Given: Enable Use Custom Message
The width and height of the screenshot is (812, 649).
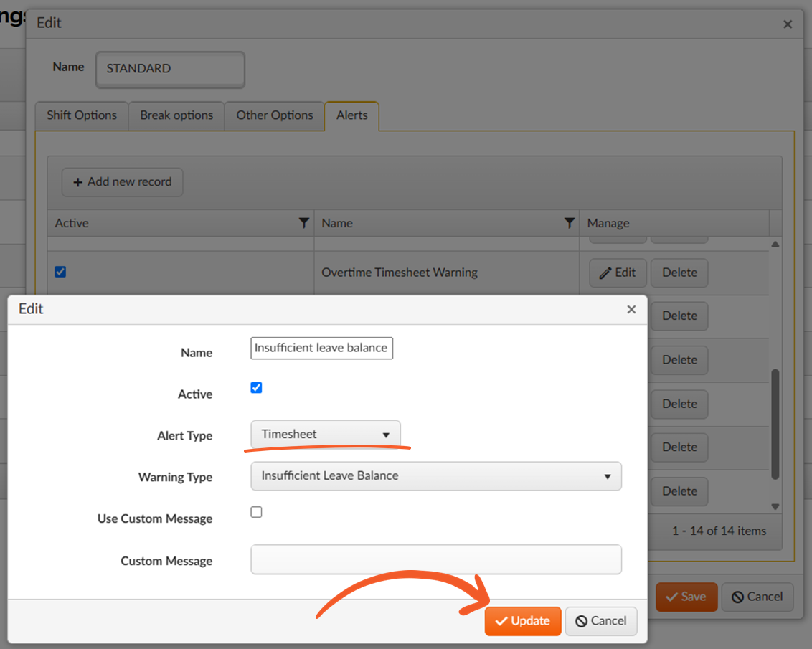Looking at the screenshot, I should click(x=256, y=512).
